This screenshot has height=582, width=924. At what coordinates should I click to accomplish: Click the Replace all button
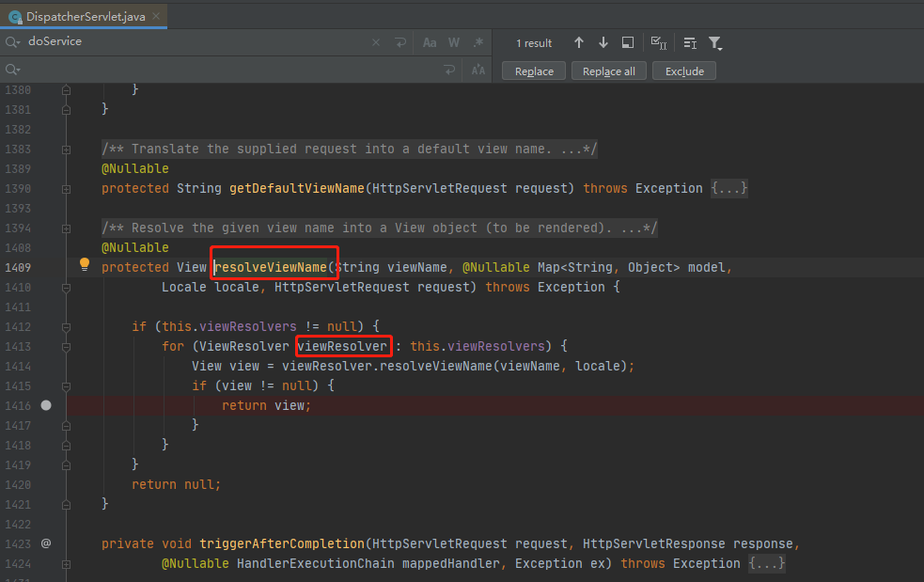tap(608, 71)
